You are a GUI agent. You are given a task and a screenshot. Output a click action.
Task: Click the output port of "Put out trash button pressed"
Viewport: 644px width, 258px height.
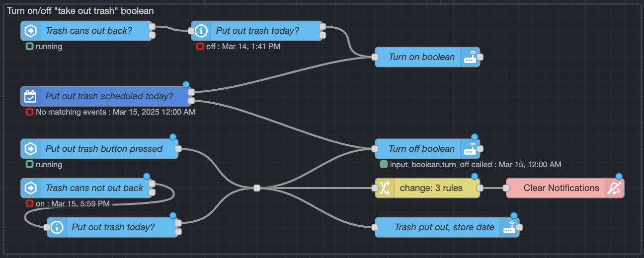178,149
